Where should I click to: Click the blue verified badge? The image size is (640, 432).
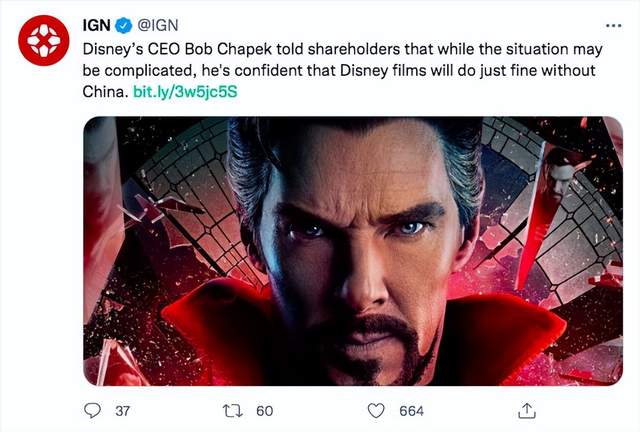point(123,23)
